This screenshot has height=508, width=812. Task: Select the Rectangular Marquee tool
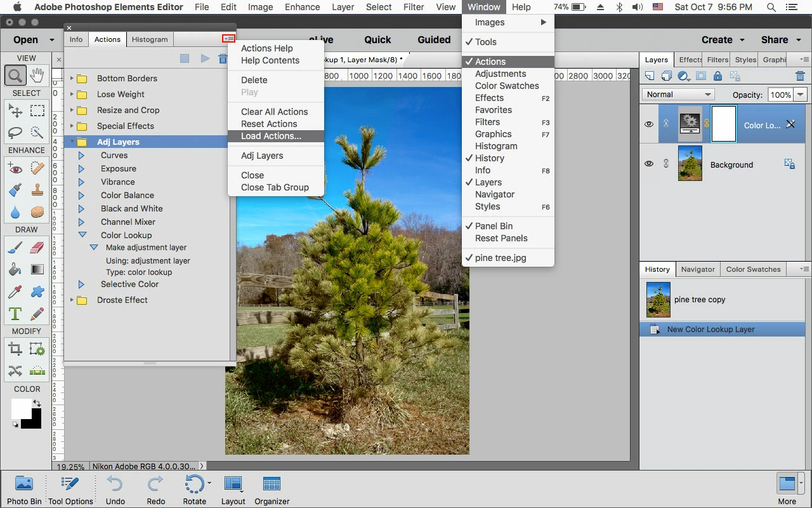point(37,112)
